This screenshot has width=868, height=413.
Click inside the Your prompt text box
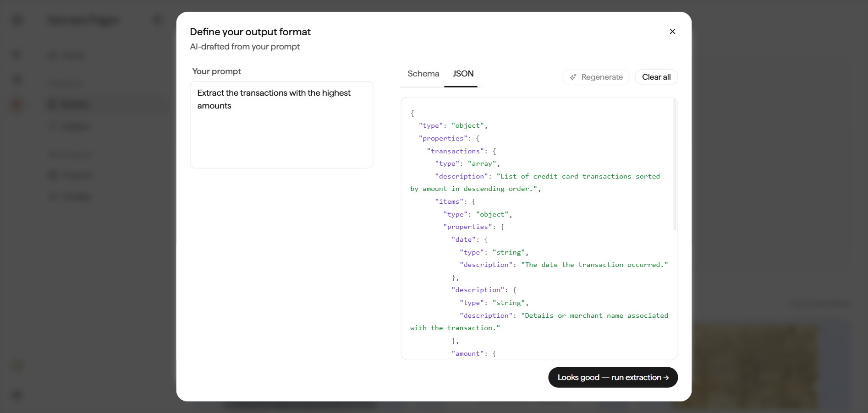281,125
